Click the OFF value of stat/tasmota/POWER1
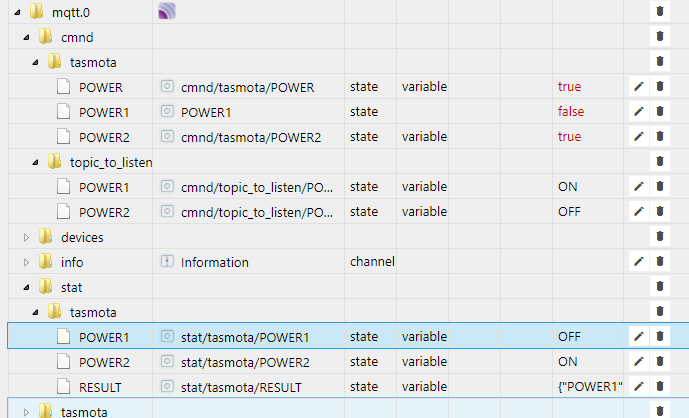Viewport: 689px width, 418px height. [569, 337]
